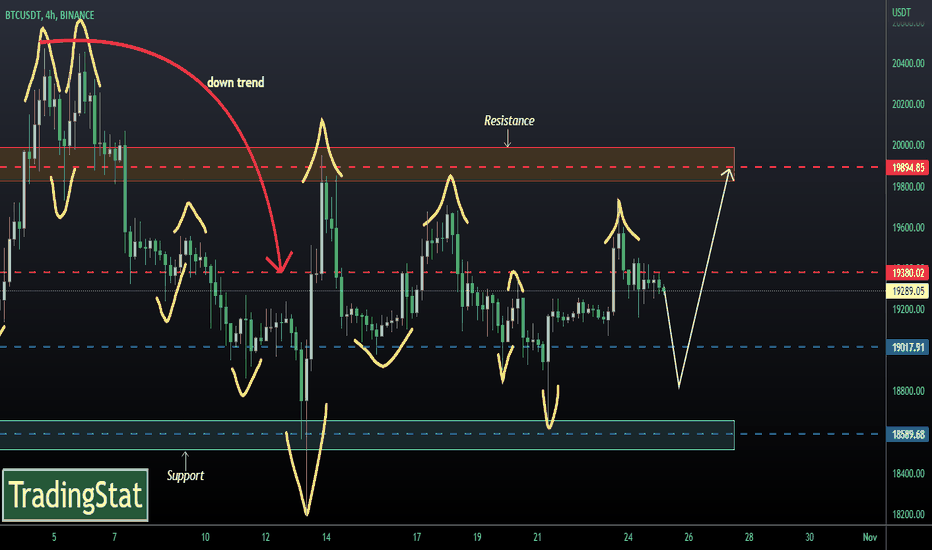Click the BTCUSDT, 4h, BINANCE symbol title
The image size is (932, 550).
coord(49,15)
